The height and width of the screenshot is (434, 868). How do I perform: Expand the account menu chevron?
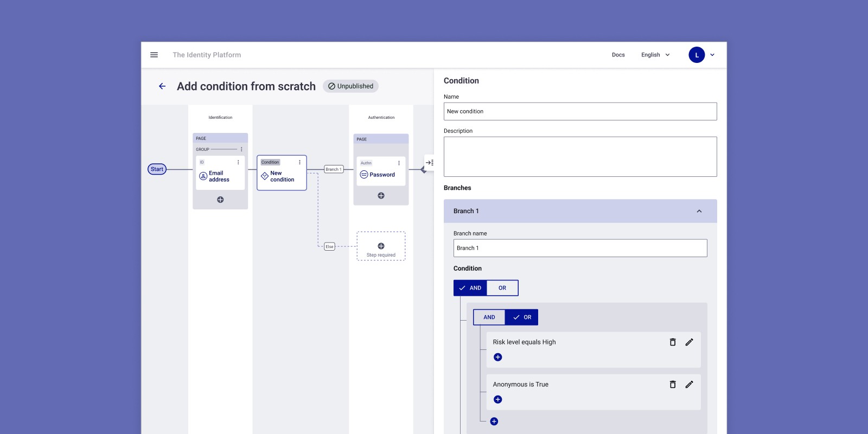pyautogui.click(x=712, y=55)
